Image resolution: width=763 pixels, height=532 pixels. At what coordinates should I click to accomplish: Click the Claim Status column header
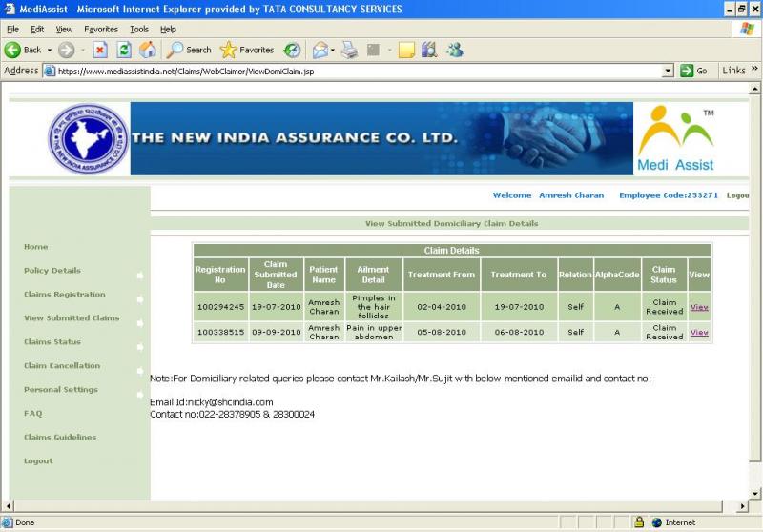[664, 275]
